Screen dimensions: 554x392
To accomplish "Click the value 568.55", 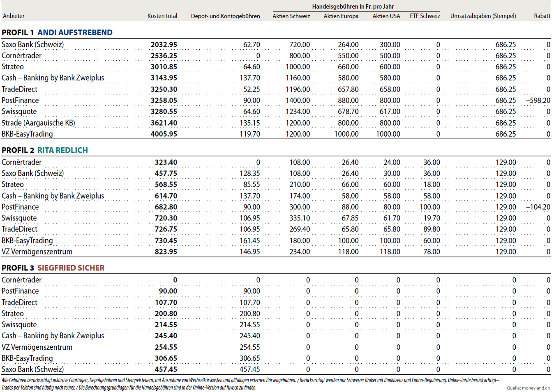I will click(166, 185).
